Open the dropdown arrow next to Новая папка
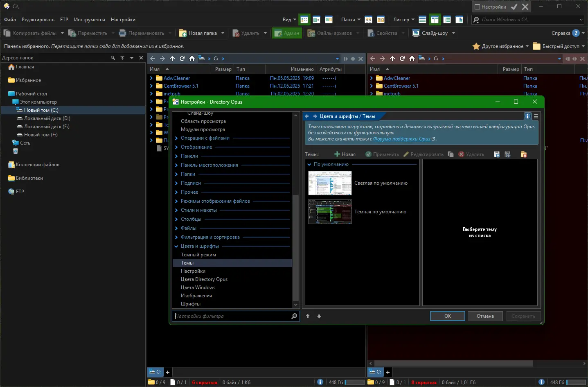588x387 pixels. click(x=223, y=33)
